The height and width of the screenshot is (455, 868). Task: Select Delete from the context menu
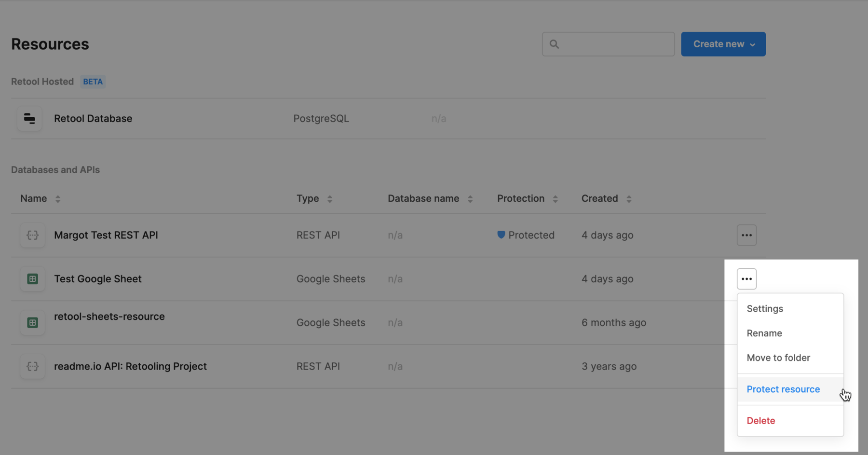[x=790, y=421]
